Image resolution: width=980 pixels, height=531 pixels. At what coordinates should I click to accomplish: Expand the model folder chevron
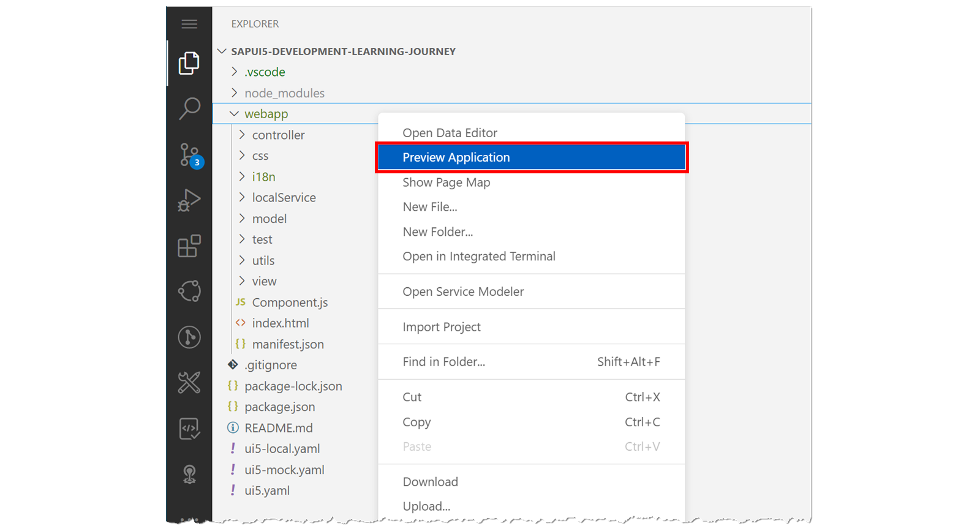[242, 218]
